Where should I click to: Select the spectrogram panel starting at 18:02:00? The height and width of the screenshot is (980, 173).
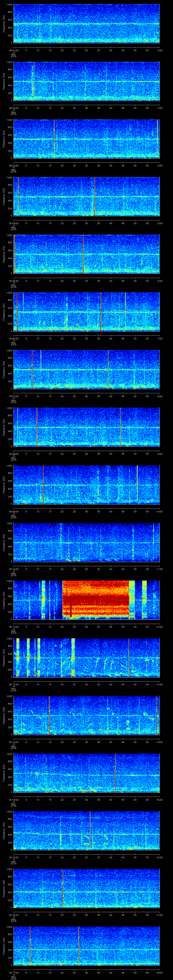(86, 81)
